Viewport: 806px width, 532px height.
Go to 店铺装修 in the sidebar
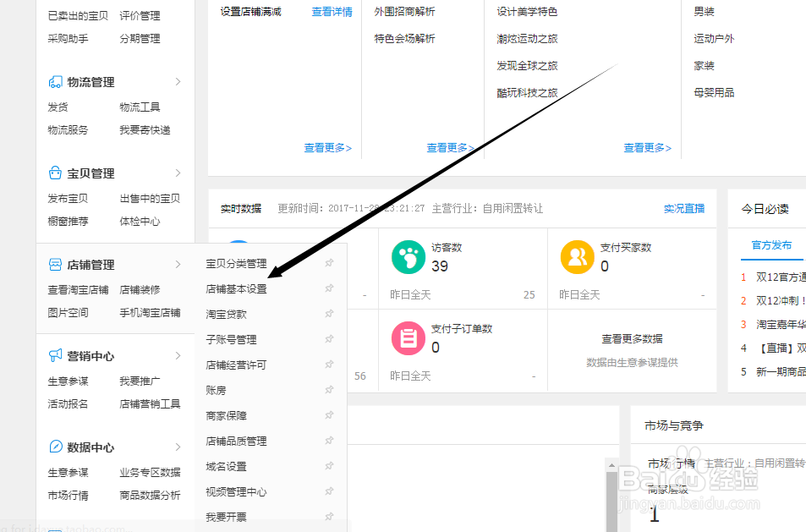(x=140, y=290)
